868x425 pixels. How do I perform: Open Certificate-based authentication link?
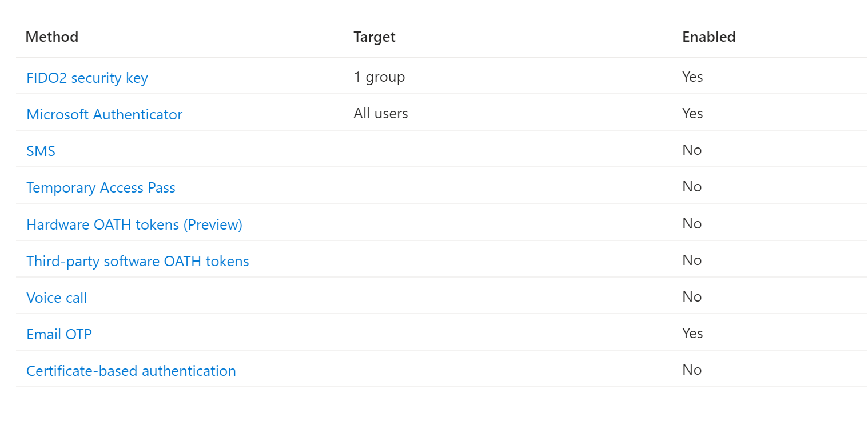pos(131,371)
